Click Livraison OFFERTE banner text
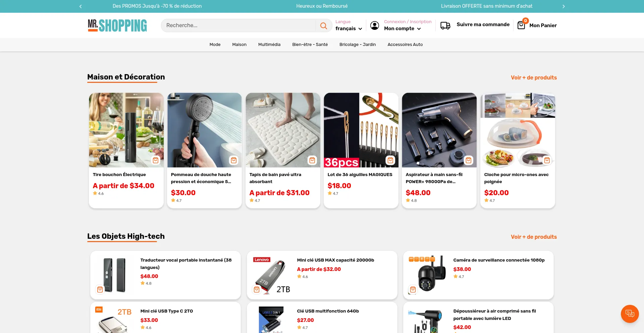 click(486, 6)
